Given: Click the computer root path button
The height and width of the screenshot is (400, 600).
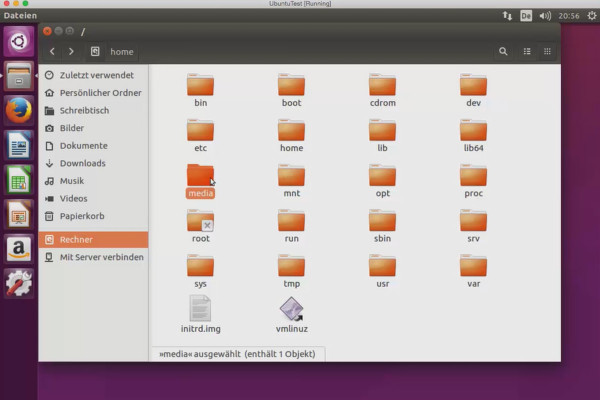Looking at the screenshot, I should point(95,51).
